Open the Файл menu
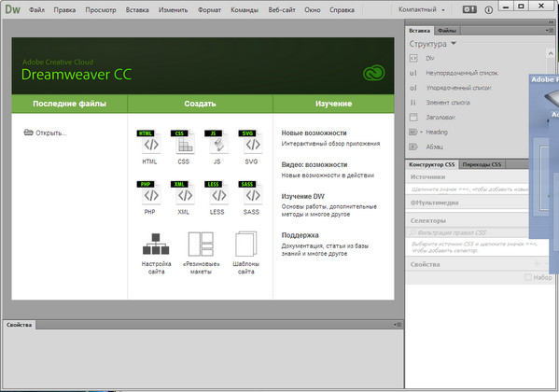This screenshot has width=559, height=392. [36, 10]
